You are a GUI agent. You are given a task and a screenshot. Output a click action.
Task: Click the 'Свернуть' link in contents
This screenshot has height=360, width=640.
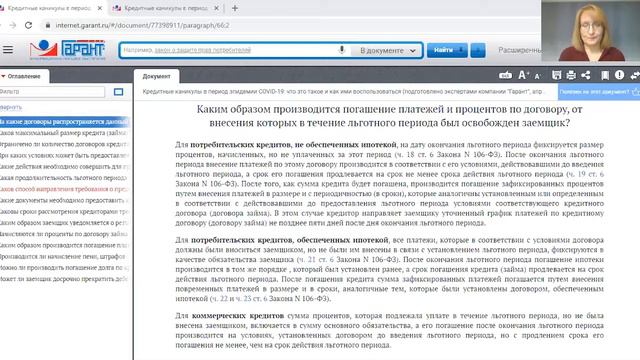click(11, 107)
